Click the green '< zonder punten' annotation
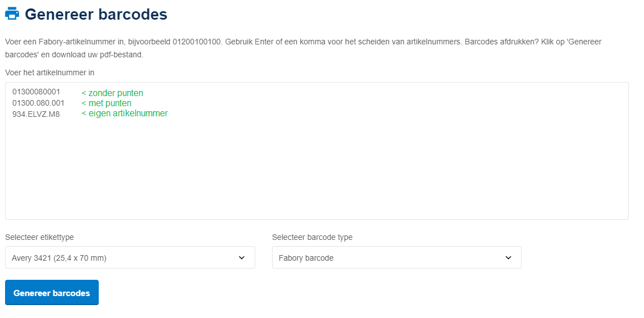Image resolution: width=644 pixels, height=318 pixels. 112,93
